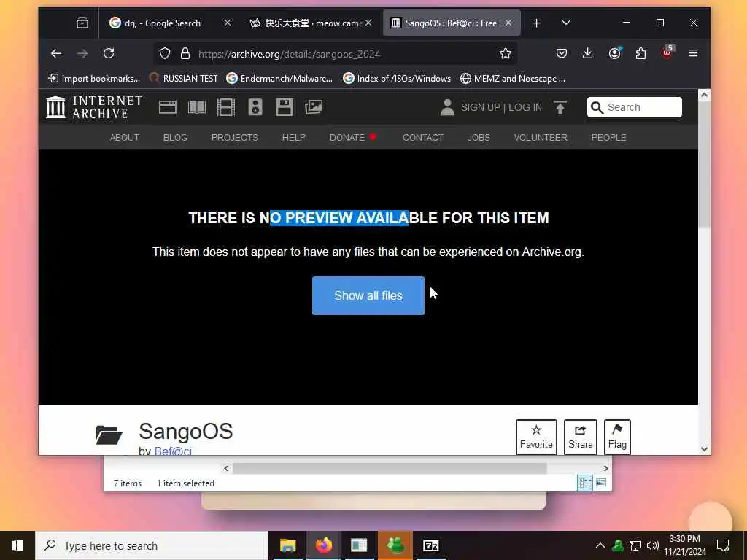Open VOLUNTEER in Archive nav
This screenshot has height=560, width=747.
(x=541, y=138)
